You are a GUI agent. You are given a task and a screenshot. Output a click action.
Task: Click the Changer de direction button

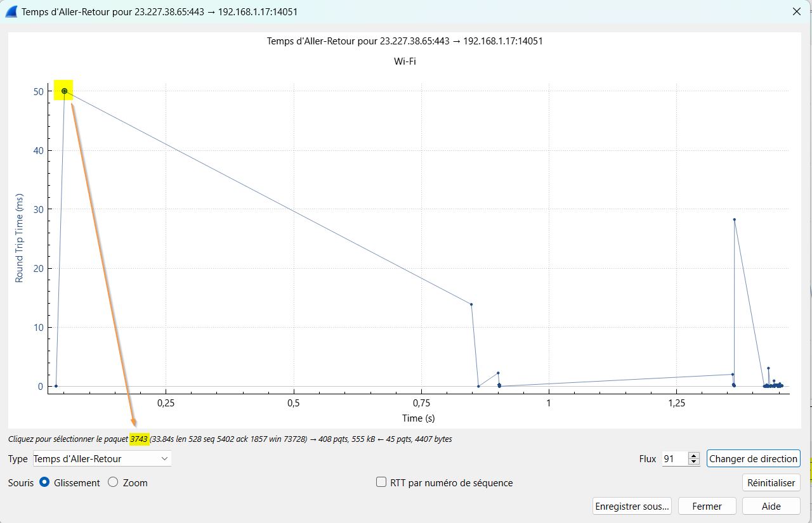(753, 458)
